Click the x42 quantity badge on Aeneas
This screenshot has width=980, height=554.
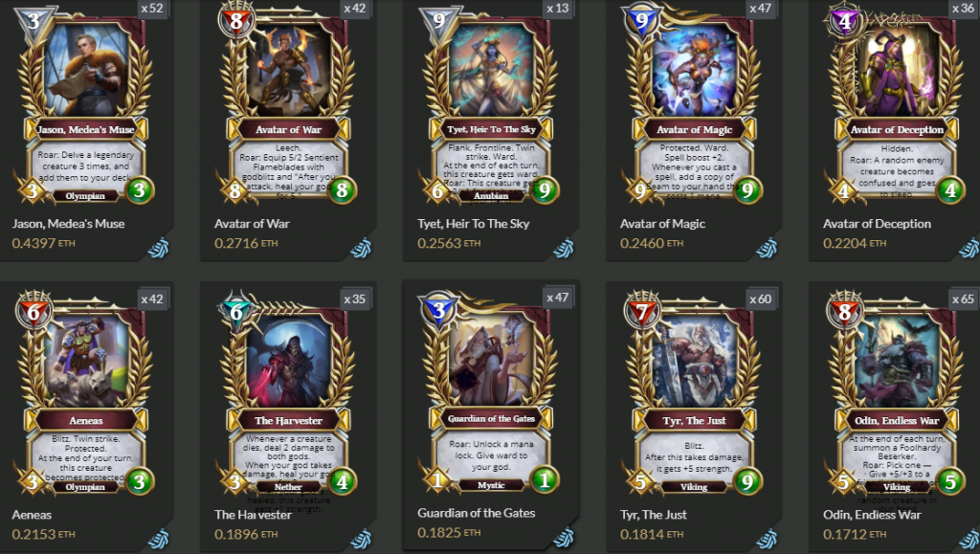tap(152, 299)
